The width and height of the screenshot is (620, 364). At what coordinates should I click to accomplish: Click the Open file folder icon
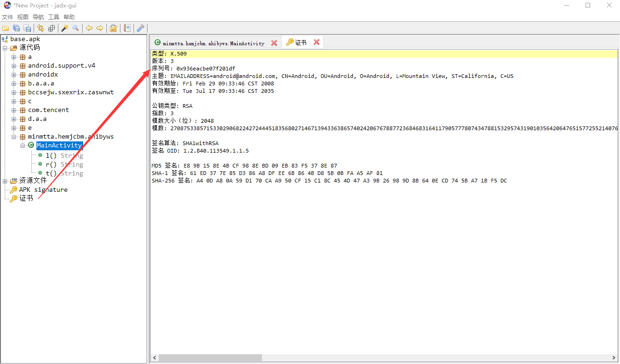6,28
